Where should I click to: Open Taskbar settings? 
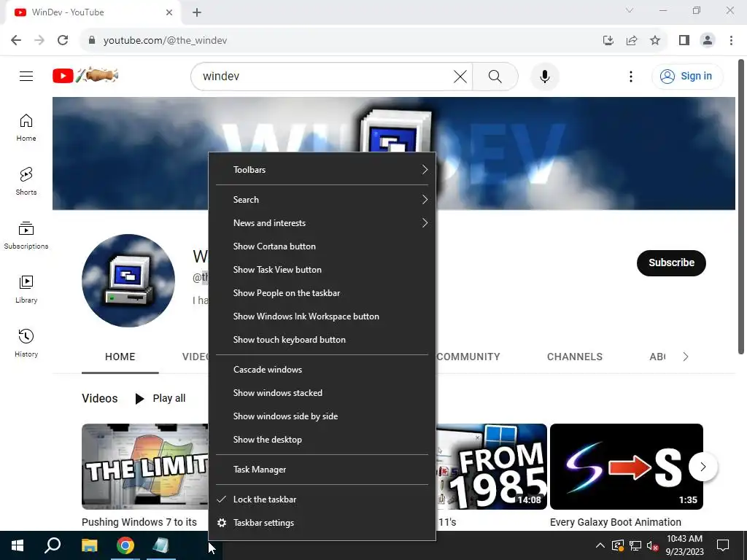[x=322, y=523]
